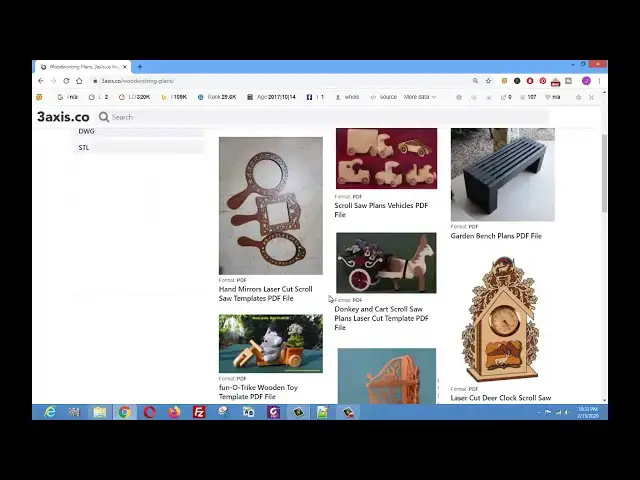
Task: Open Deer Clock thumbnail image
Action: (x=502, y=319)
